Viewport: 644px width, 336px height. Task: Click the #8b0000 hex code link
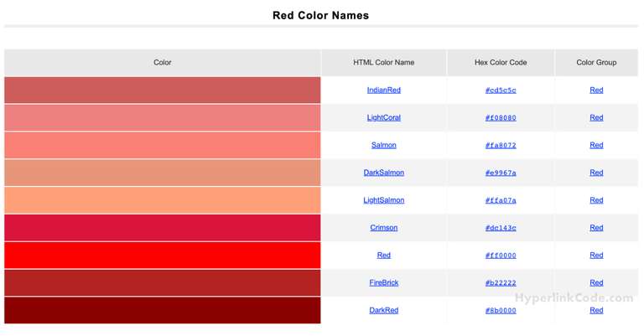pyautogui.click(x=501, y=310)
